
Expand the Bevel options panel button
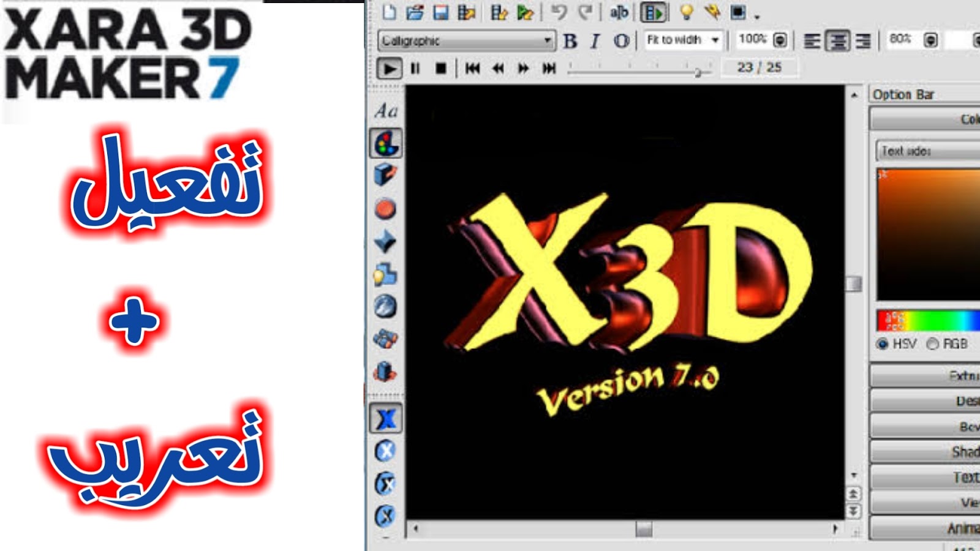(925, 426)
